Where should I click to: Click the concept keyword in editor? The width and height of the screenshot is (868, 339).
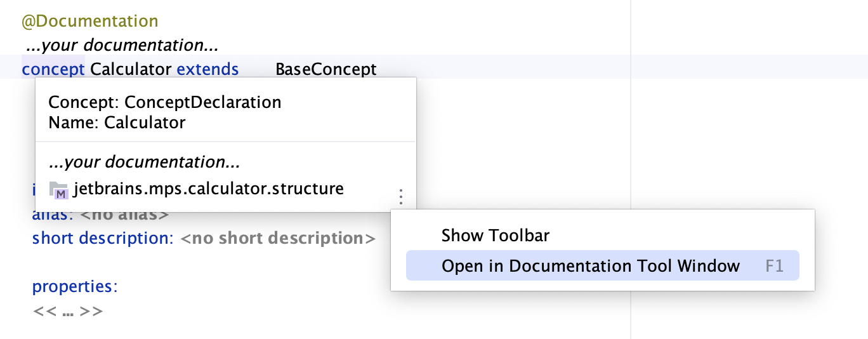tap(53, 69)
